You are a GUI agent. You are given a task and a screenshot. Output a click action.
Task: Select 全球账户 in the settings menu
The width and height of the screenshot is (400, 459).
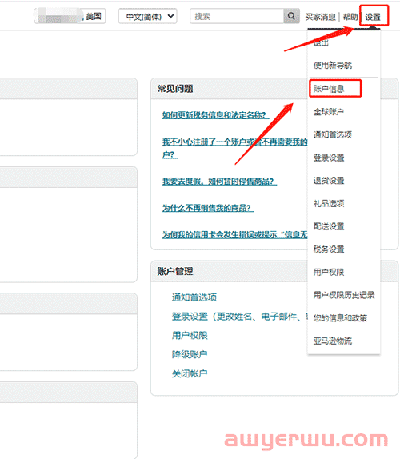[328, 112]
